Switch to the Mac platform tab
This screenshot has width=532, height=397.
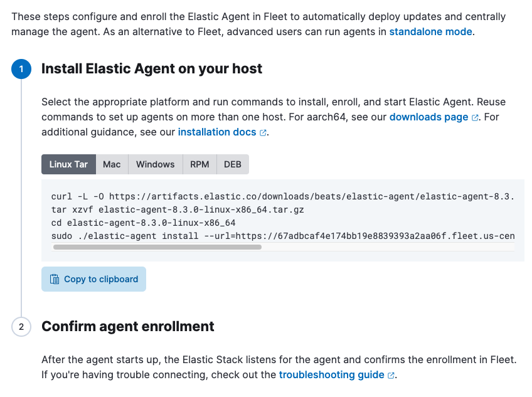coord(111,164)
